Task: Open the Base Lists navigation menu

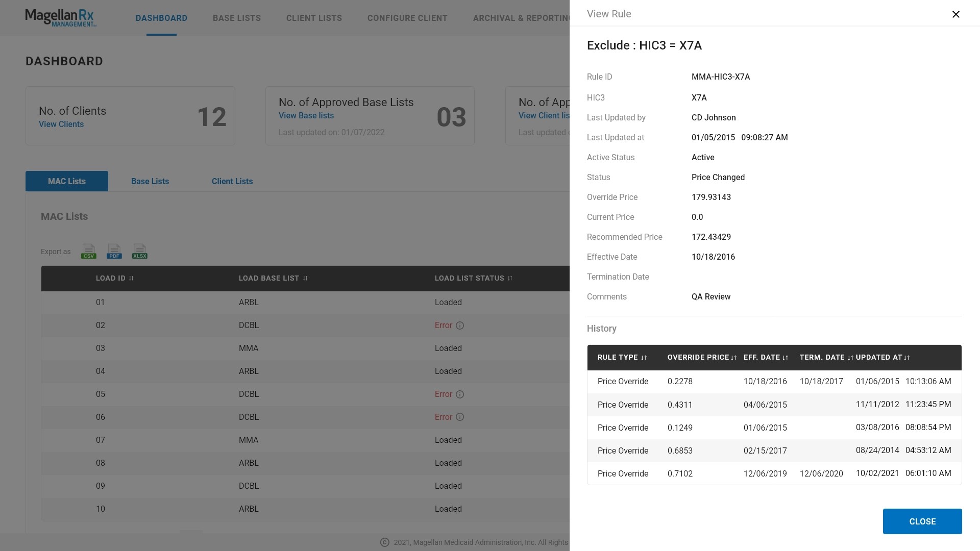Action: [x=236, y=18]
